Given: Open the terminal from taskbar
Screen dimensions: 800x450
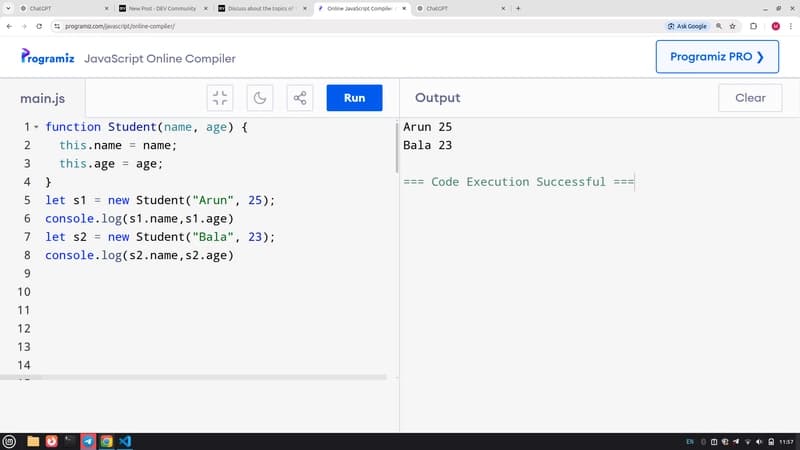Looking at the screenshot, I should point(70,441).
